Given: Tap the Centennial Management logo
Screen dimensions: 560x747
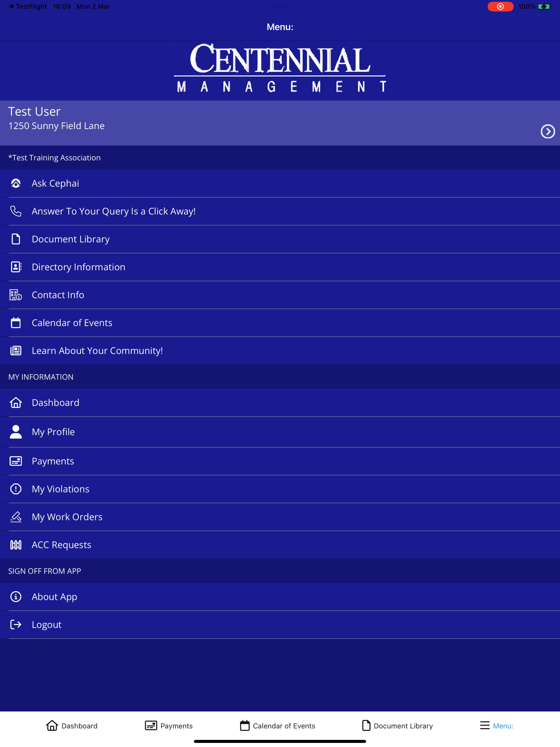Looking at the screenshot, I should [x=280, y=68].
